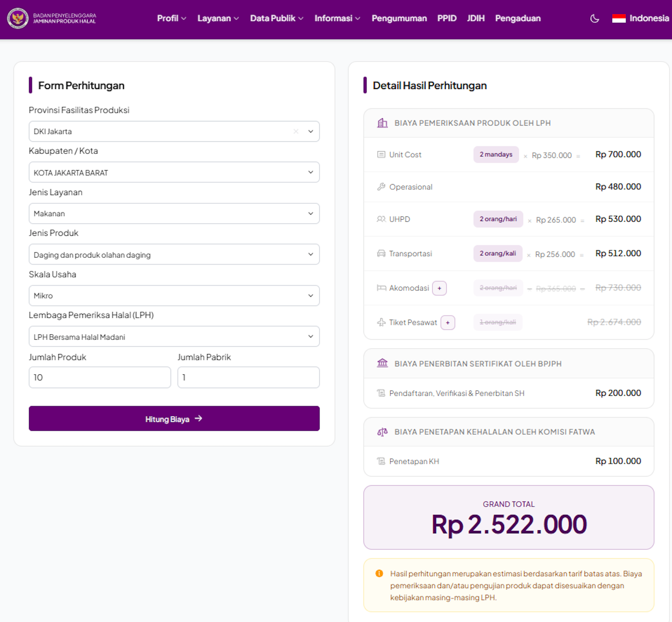Open the Informasi menu
The width and height of the screenshot is (672, 622).
337,18
